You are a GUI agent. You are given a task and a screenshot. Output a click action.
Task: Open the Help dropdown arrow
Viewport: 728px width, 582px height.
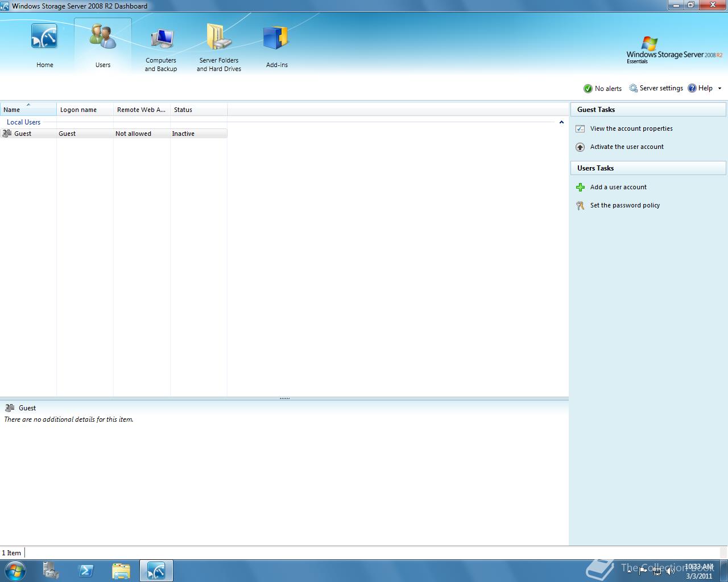point(719,89)
